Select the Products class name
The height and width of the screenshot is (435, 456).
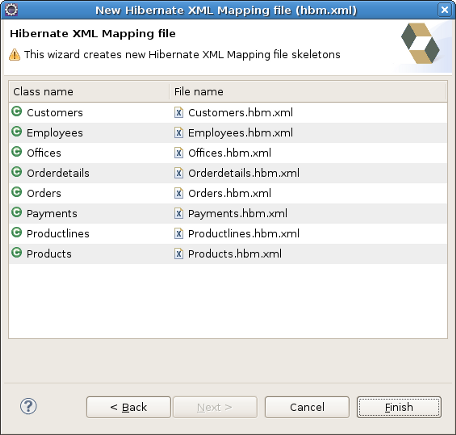(49, 254)
